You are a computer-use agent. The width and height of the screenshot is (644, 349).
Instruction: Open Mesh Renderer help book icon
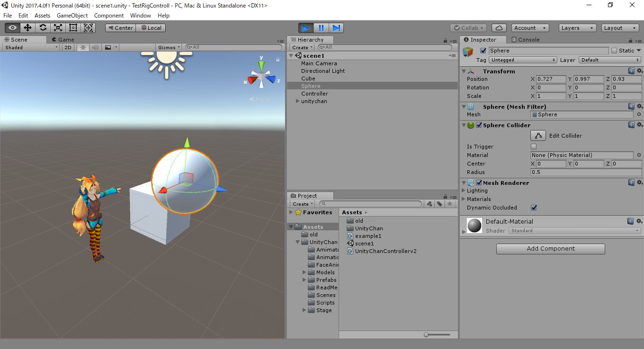(x=631, y=183)
